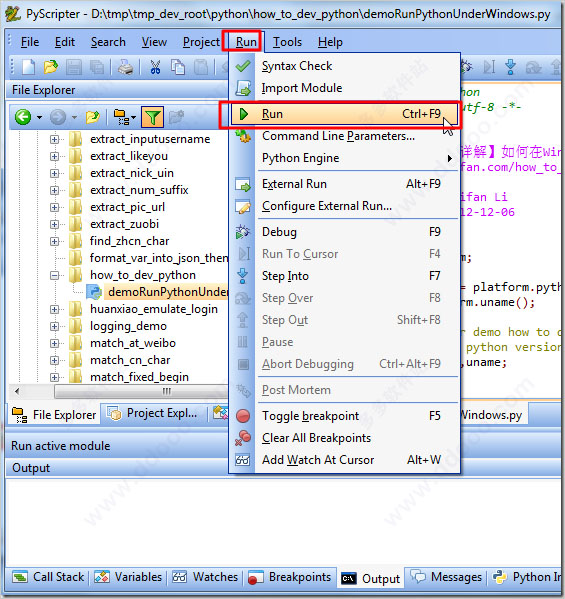Select the huanxiao_emulate_login folder
This screenshot has height=599, width=565.
[x=154, y=309]
